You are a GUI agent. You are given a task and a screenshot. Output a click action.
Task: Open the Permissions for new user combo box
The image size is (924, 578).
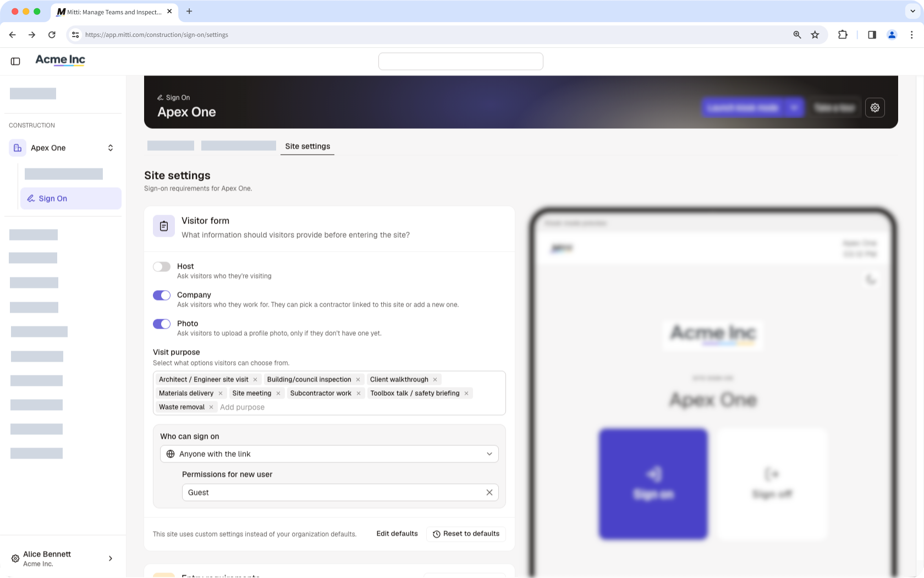340,493
